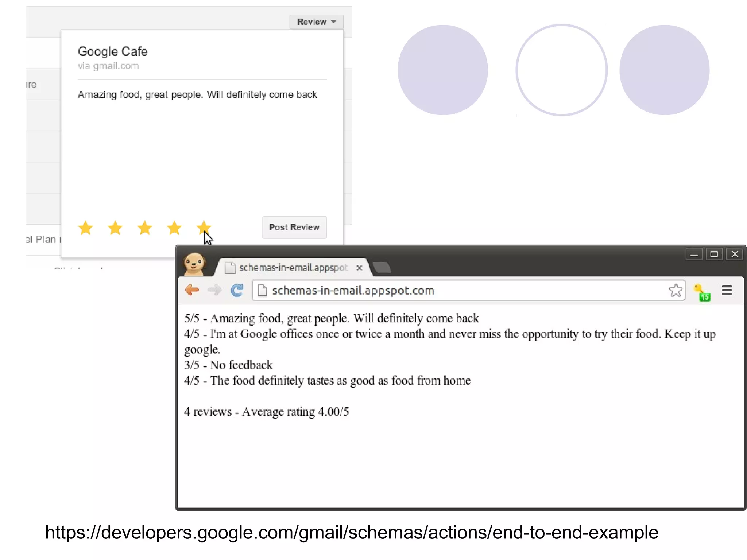Click the '5/5 - Amazing food' review line
This screenshot has height=560, width=747.
(x=332, y=318)
